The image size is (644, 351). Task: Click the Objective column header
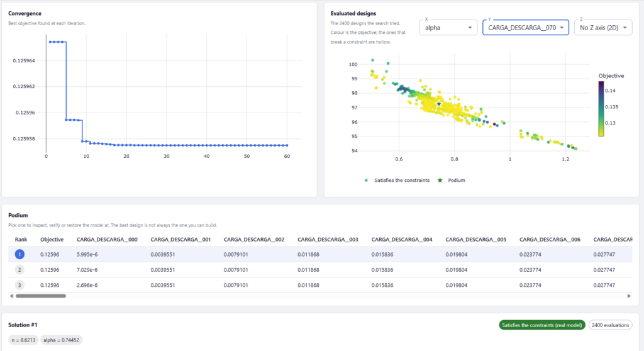click(52, 239)
